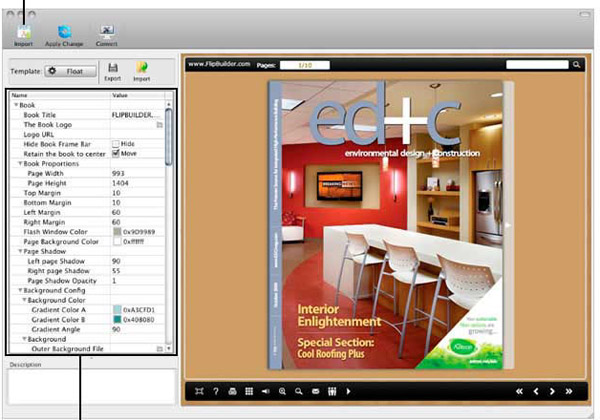Select the Book Title value FLIPBUILDER
The width and height of the screenshot is (600, 420).
click(133, 115)
